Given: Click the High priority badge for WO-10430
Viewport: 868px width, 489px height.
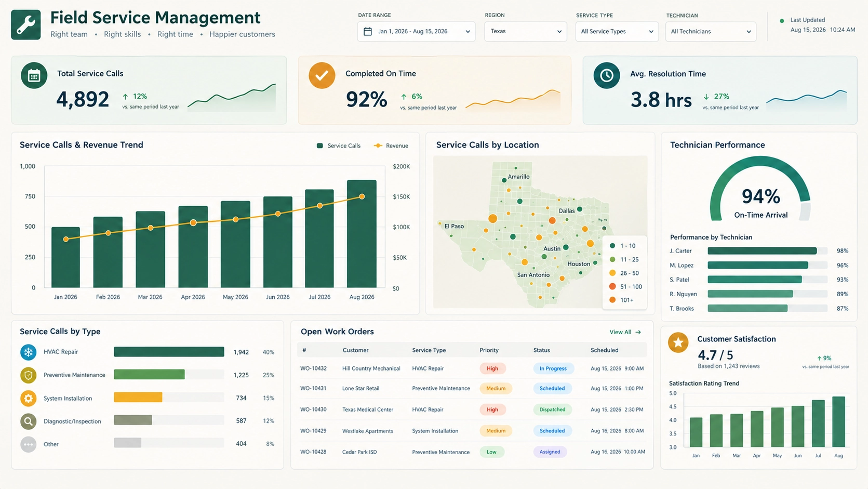Looking at the screenshot, I should click(x=492, y=409).
